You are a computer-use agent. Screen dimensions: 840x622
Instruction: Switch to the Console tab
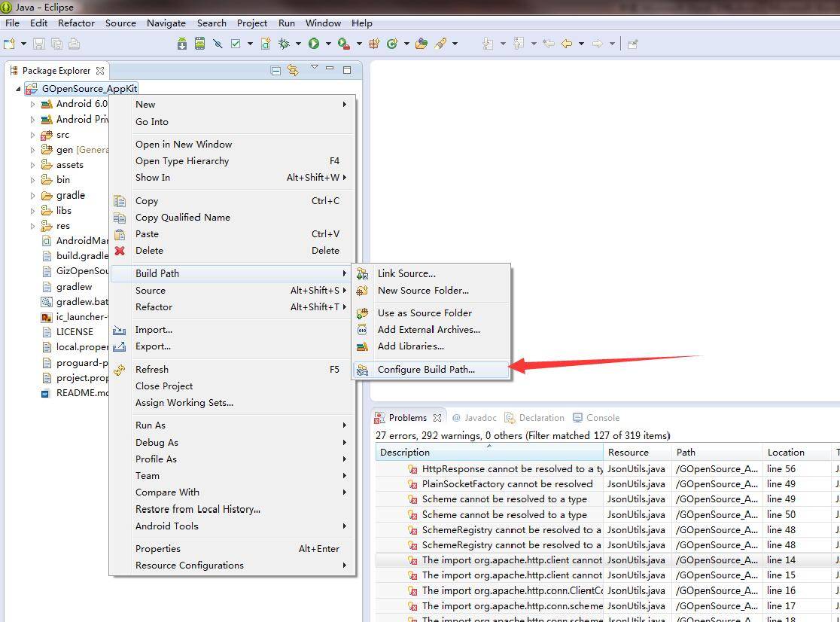pyautogui.click(x=595, y=418)
